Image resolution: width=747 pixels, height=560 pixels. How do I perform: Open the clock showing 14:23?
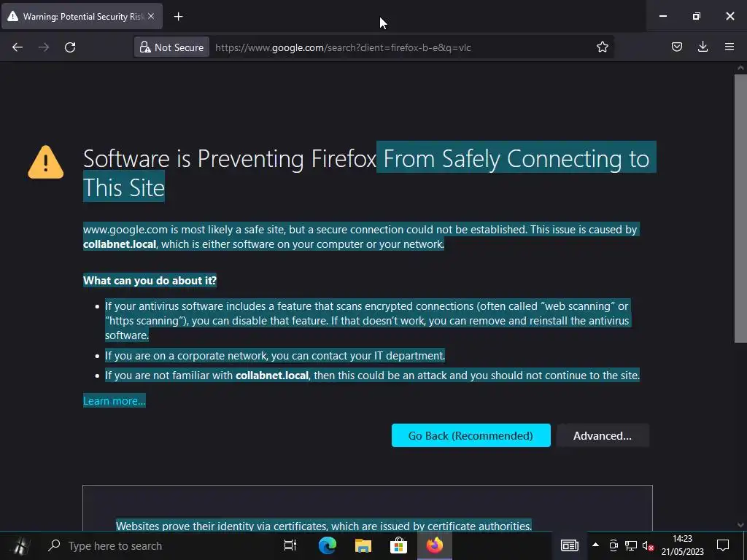coord(682,545)
